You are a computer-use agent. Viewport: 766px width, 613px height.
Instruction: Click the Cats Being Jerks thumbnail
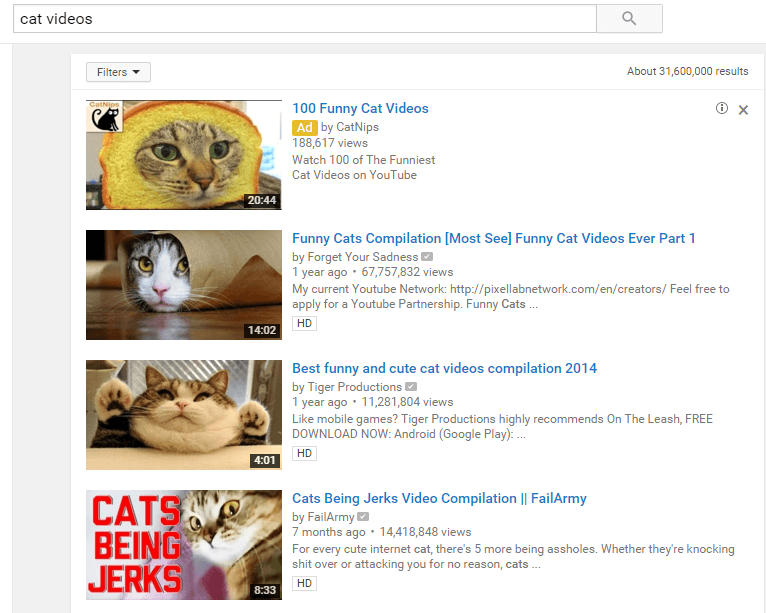tap(184, 545)
